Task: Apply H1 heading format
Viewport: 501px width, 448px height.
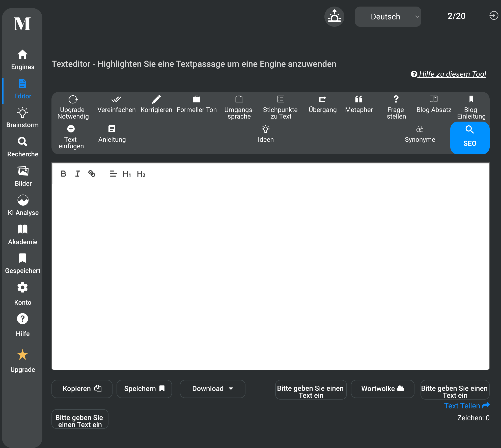Action: pos(127,174)
